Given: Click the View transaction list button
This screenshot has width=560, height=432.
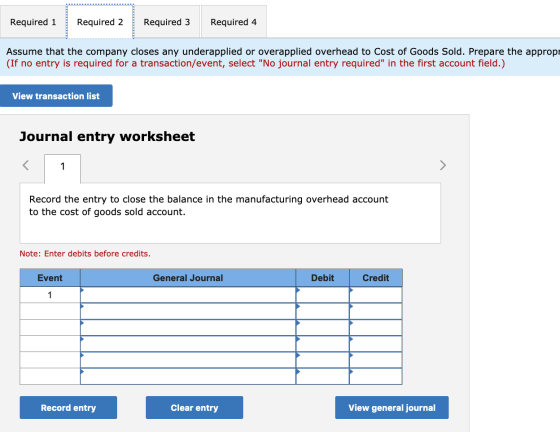Looking at the screenshot, I should coord(56,96).
